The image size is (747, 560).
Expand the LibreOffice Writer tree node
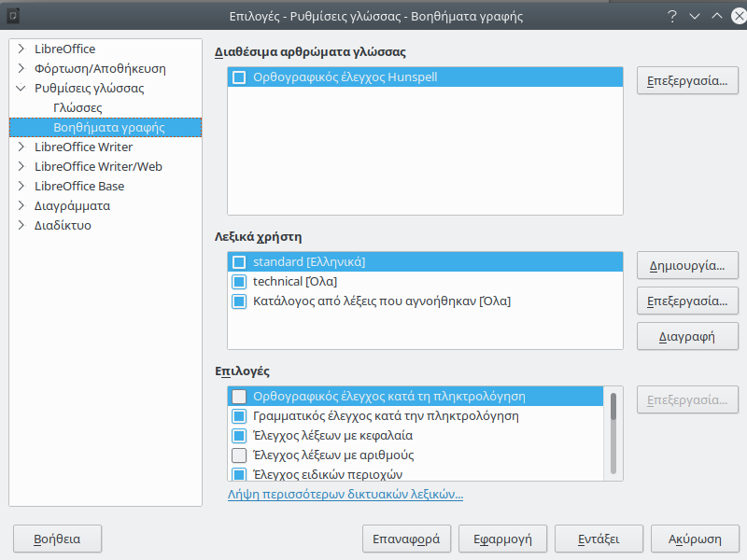coord(21,147)
